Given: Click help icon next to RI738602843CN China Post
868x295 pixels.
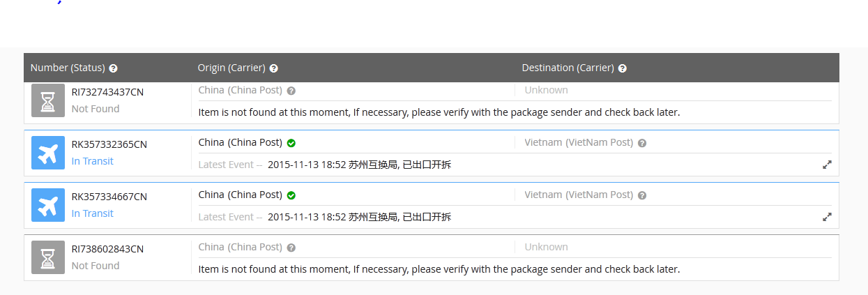Looking at the screenshot, I should tap(291, 248).
